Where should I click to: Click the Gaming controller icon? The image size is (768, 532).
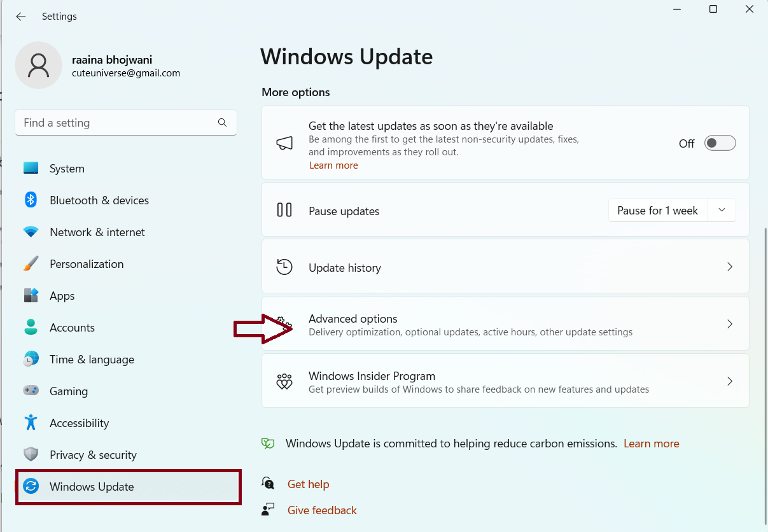pos(31,391)
